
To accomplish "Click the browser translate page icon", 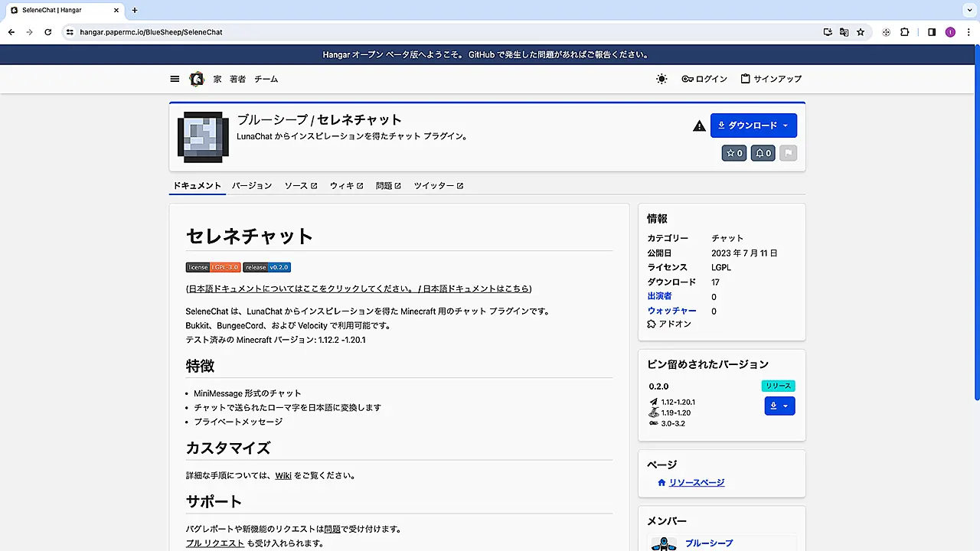I will [844, 32].
